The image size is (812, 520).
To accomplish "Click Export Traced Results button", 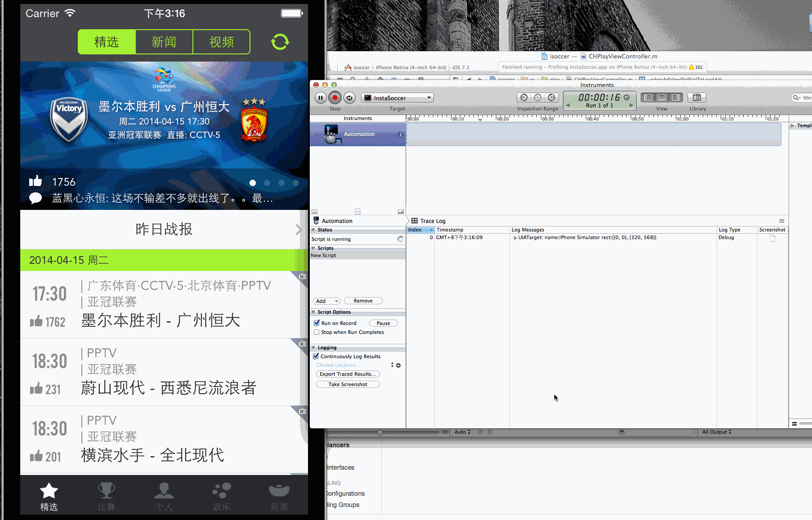I will point(348,373).
